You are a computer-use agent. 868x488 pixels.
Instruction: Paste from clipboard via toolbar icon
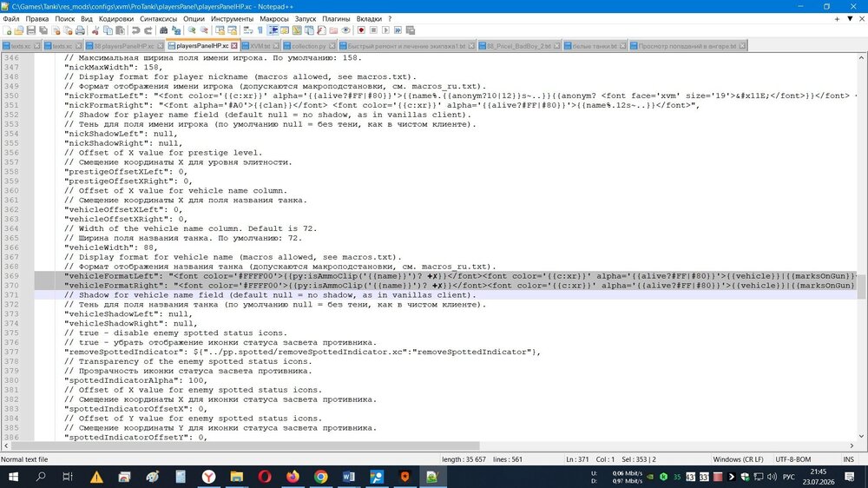point(120,30)
